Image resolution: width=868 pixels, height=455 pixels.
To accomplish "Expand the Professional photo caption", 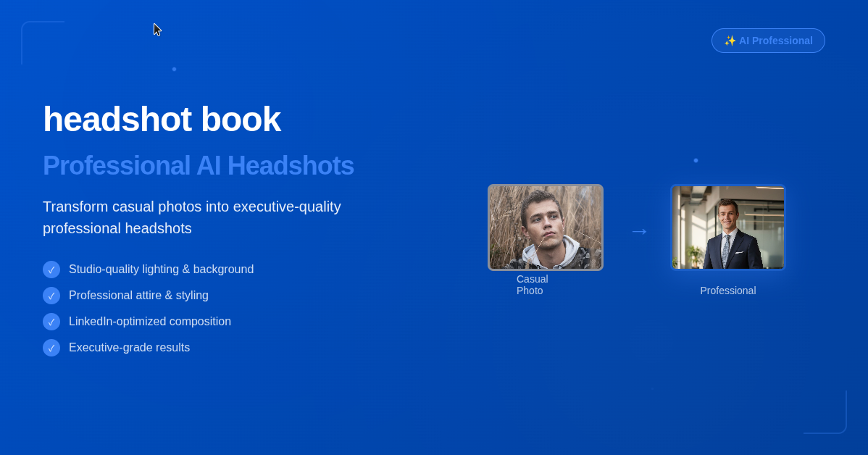I will click(727, 291).
